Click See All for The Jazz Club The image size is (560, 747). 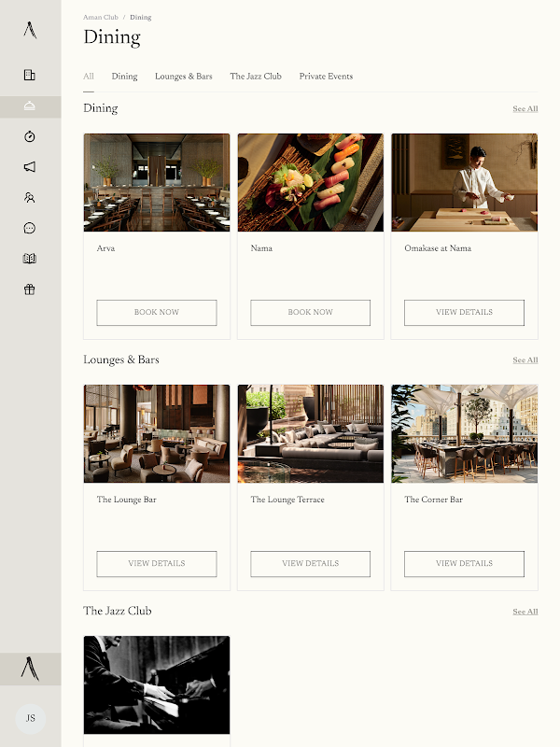point(525,612)
